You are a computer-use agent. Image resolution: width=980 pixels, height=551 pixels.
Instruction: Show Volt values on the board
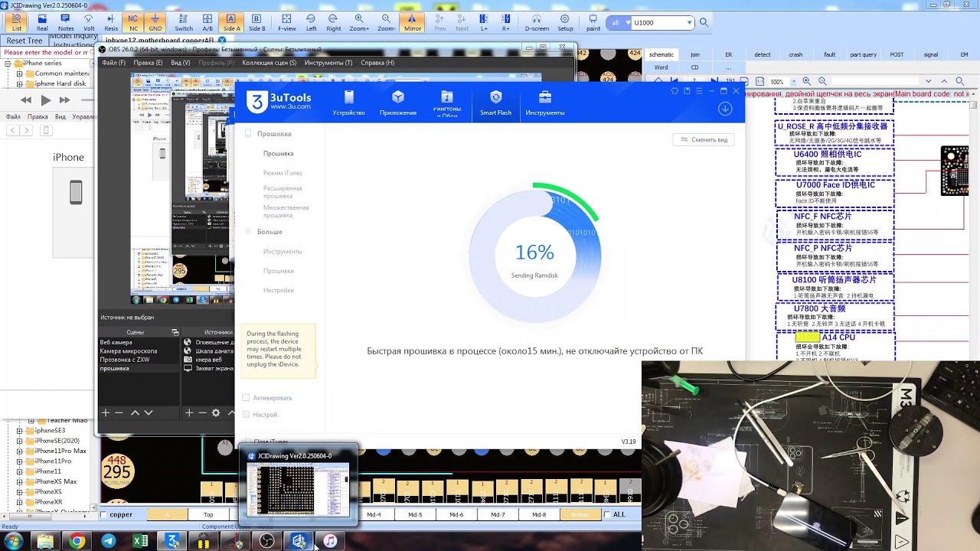pos(89,22)
